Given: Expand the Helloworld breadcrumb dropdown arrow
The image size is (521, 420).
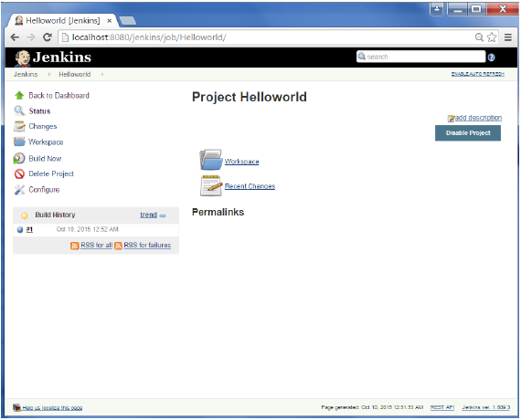Looking at the screenshot, I should point(102,74).
